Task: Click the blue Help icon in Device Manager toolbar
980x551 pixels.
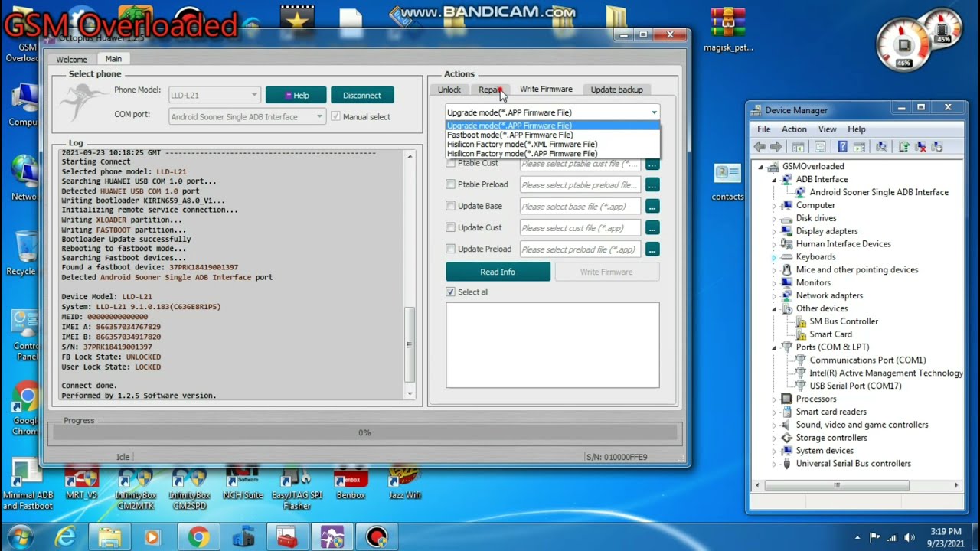Action: (x=842, y=147)
